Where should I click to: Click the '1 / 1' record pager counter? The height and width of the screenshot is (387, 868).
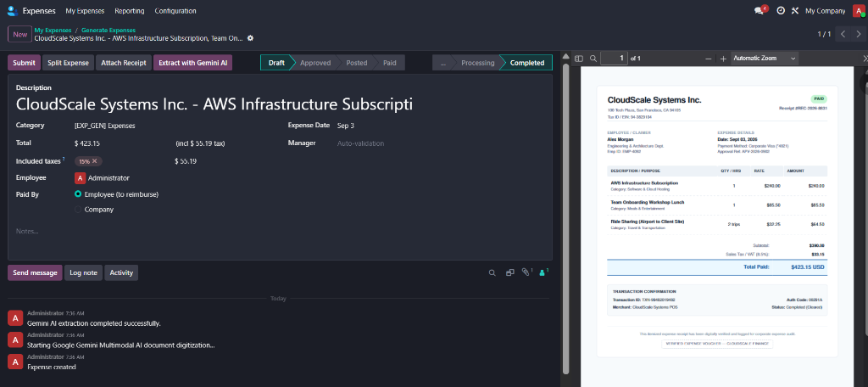(x=824, y=35)
